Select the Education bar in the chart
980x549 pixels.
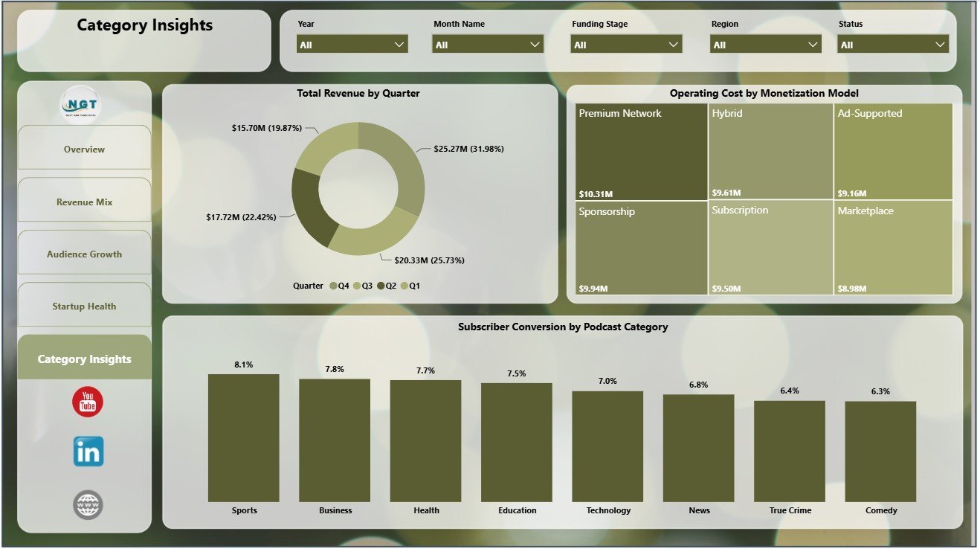(517, 443)
